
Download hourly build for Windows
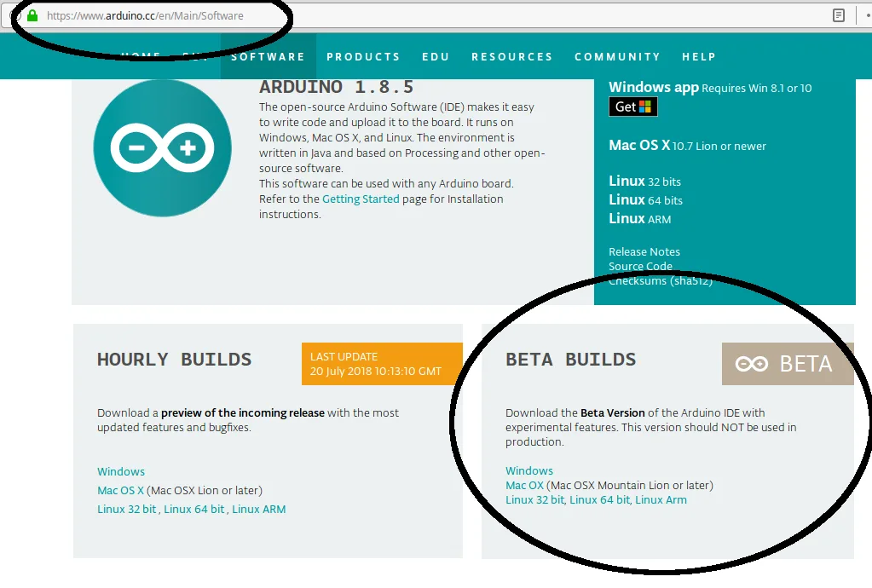[x=121, y=471]
